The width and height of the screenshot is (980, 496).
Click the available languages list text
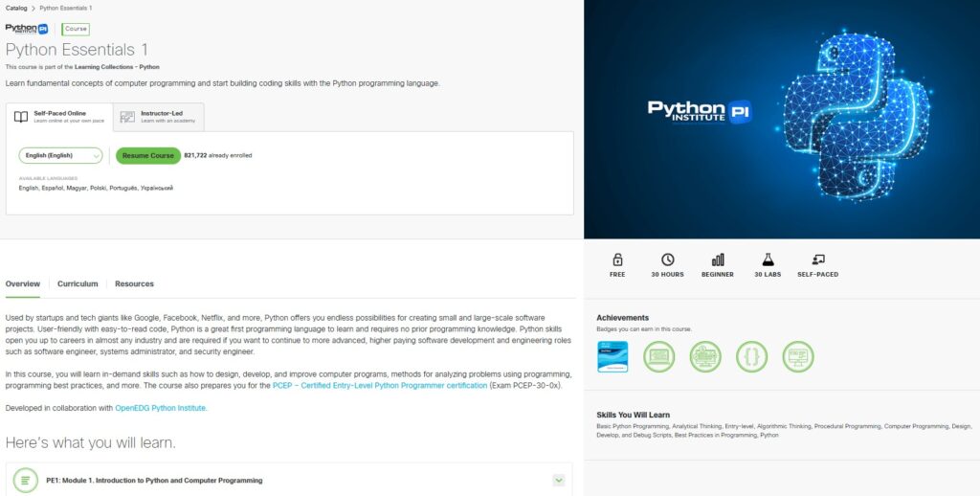[x=96, y=188]
